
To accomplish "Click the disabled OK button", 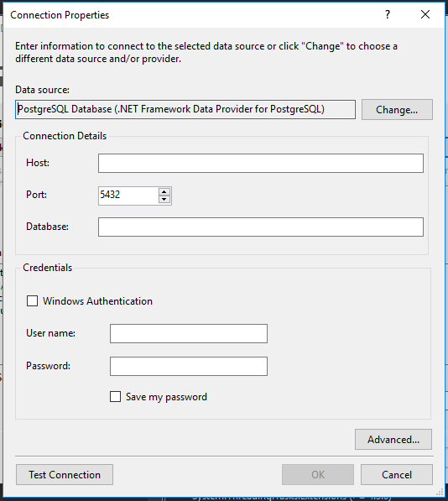I will (318, 474).
